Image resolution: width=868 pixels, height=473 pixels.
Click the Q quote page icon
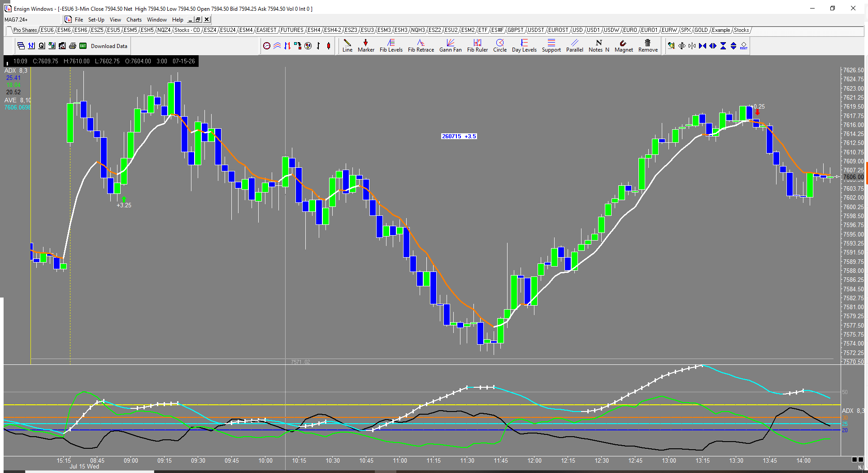pos(42,46)
